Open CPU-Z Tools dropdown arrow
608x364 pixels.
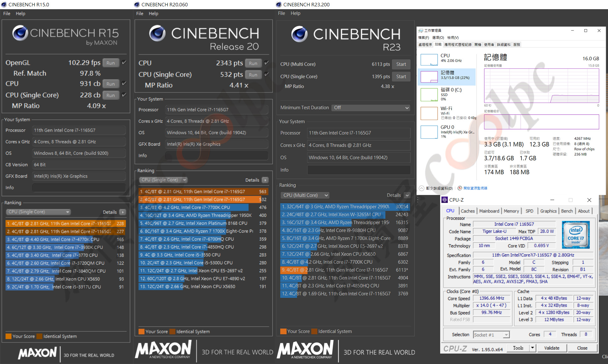[x=533, y=348]
